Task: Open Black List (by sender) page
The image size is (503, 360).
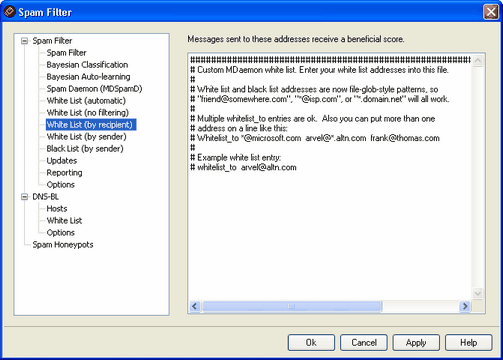Action: (x=85, y=149)
